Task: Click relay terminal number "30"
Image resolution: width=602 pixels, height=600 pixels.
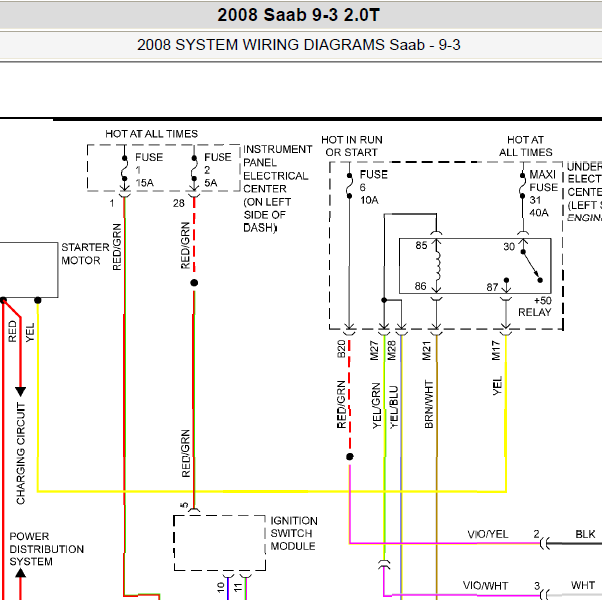Action: [x=509, y=246]
